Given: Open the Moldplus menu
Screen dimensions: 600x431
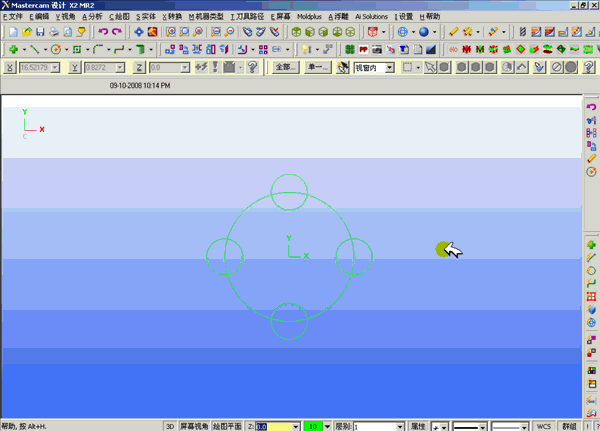Looking at the screenshot, I should click(x=309, y=16).
